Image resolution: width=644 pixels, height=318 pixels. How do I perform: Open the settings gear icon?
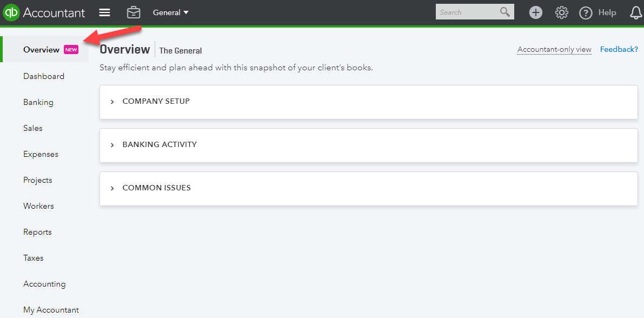pyautogui.click(x=561, y=13)
